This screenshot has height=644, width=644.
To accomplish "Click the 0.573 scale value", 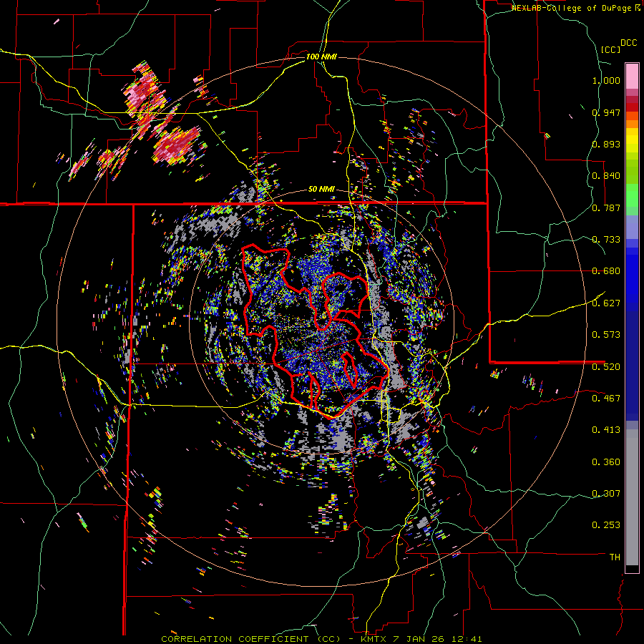I will (606, 335).
